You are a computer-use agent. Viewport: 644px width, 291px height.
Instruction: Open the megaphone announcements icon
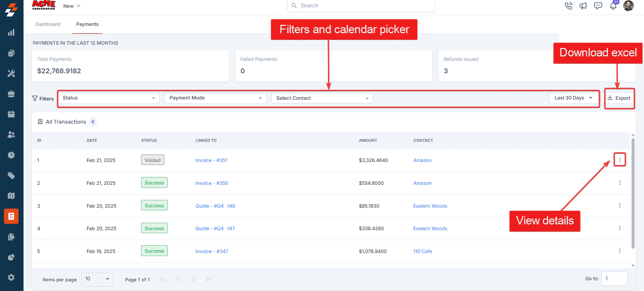pos(583,6)
